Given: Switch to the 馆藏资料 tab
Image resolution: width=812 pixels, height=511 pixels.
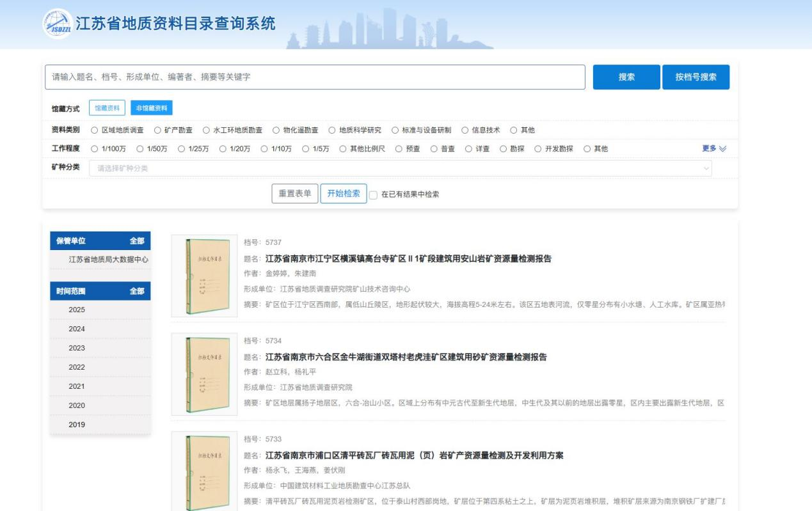Looking at the screenshot, I should coord(107,109).
